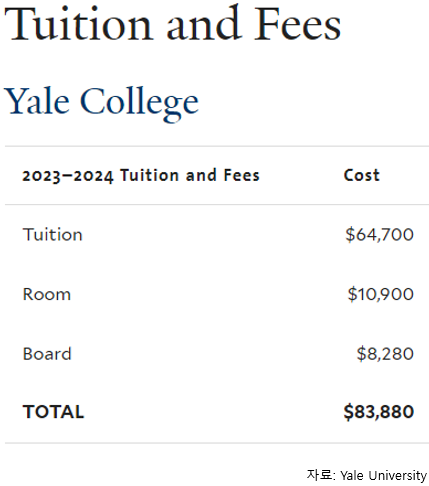Image resolution: width=429 pixels, height=486 pixels.
Task: Click the $10,900 room cost
Action: pyautogui.click(x=381, y=294)
